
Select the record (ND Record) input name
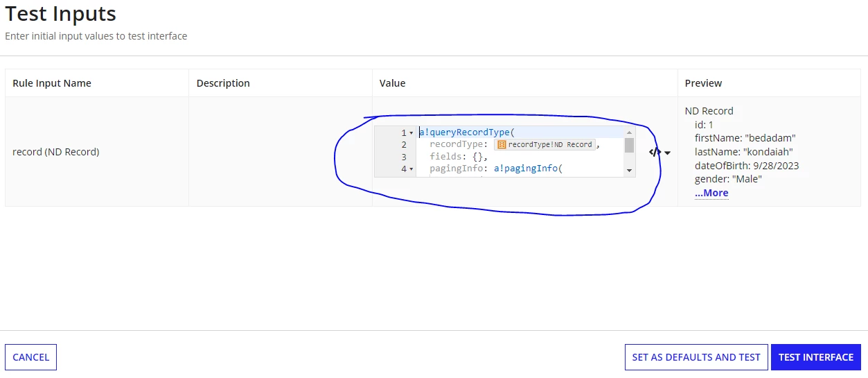(x=55, y=152)
